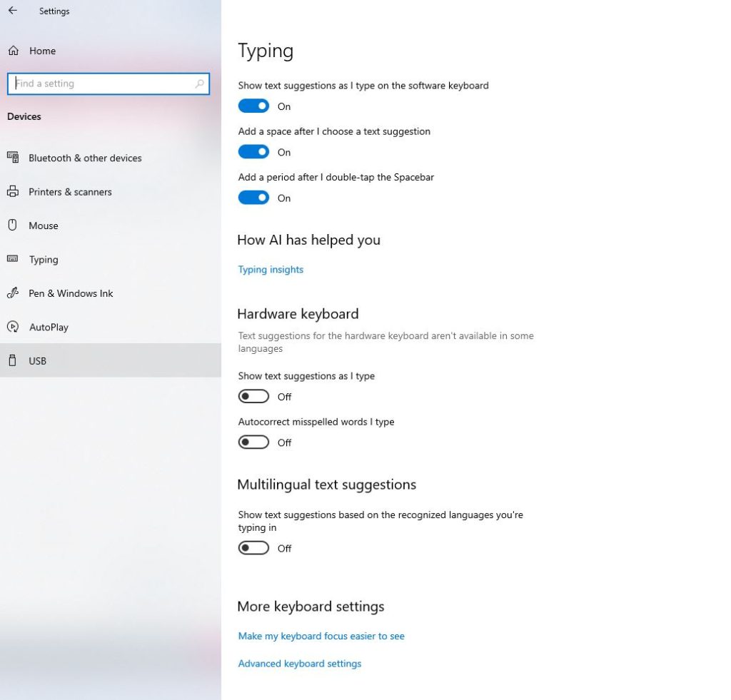Select USB in the sidebar
This screenshot has height=700, width=731.
[111, 360]
